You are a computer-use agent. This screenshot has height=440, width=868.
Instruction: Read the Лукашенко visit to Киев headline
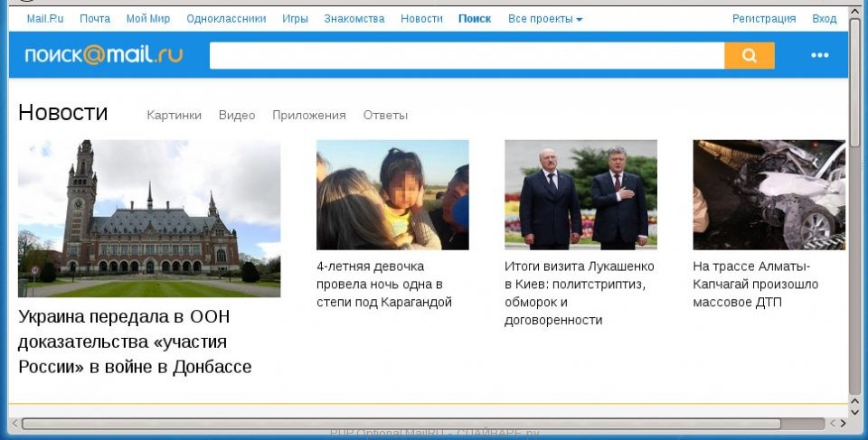pyautogui.click(x=579, y=294)
